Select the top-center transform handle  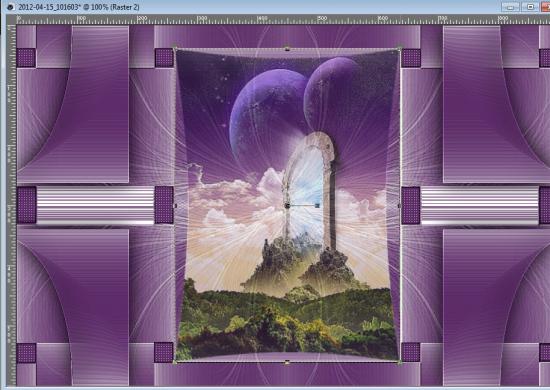pyautogui.click(x=287, y=48)
